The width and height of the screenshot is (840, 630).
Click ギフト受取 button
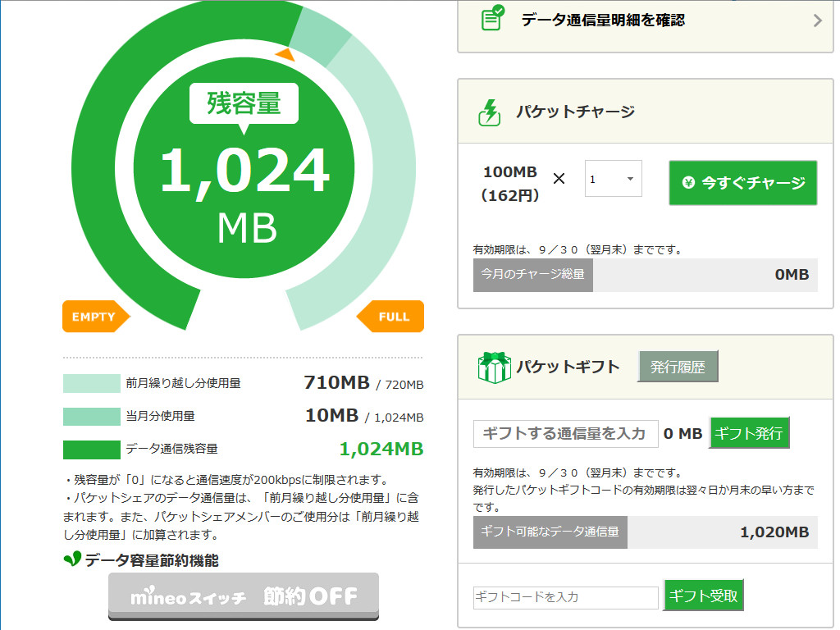pos(703,596)
